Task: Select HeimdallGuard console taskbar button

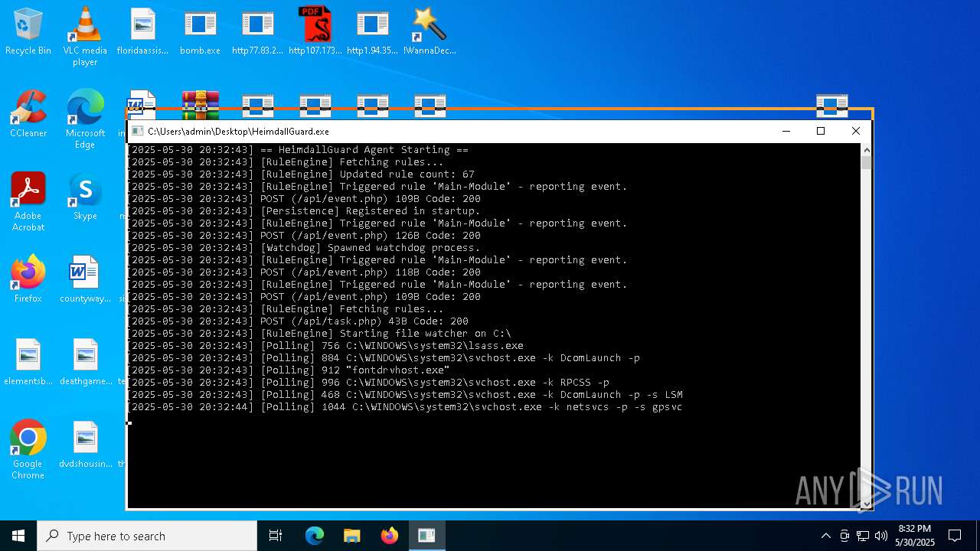Action: 426,536
